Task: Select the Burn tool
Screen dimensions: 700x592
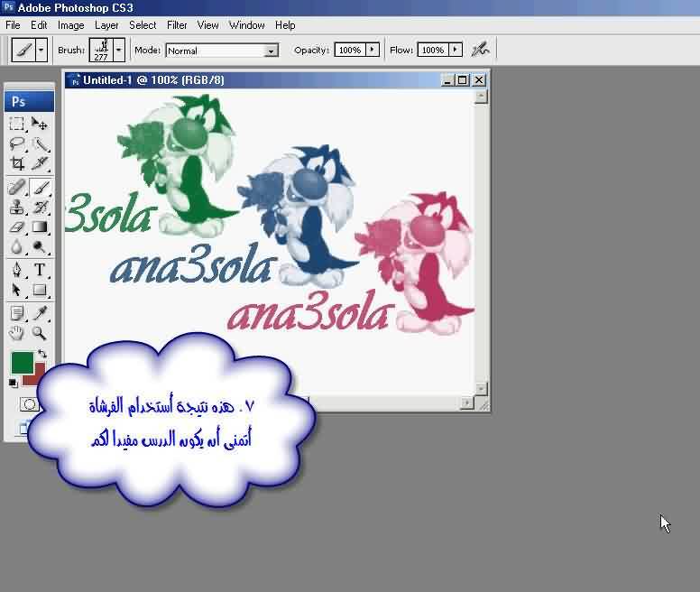Action: pyautogui.click(x=40, y=246)
